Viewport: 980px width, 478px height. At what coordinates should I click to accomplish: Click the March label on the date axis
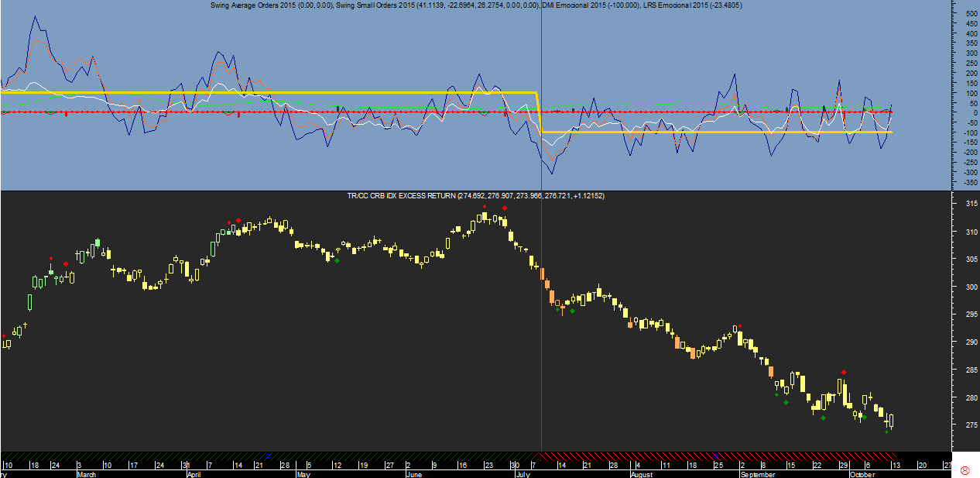coord(87,474)
